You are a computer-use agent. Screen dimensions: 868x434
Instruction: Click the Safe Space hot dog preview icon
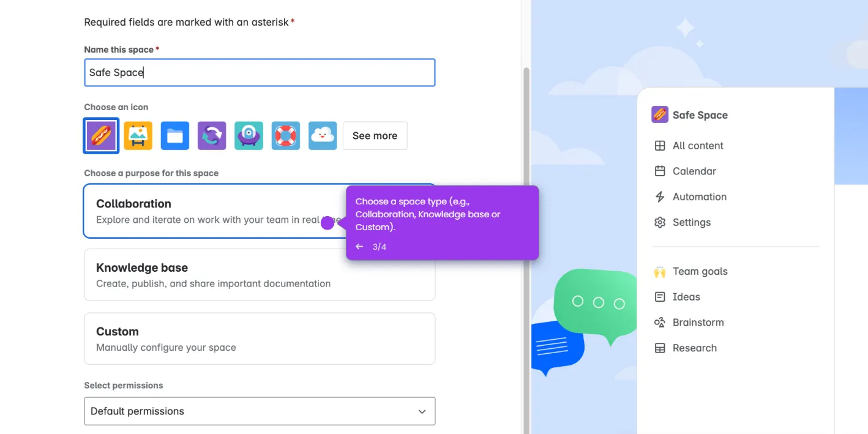660,114
